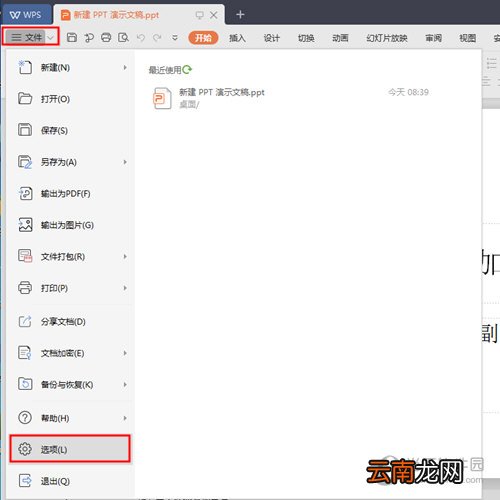Expand the 帮助(H) submenu arrow
The width and height of the screenshot is (500, 500).
click(x=125, y=418)
